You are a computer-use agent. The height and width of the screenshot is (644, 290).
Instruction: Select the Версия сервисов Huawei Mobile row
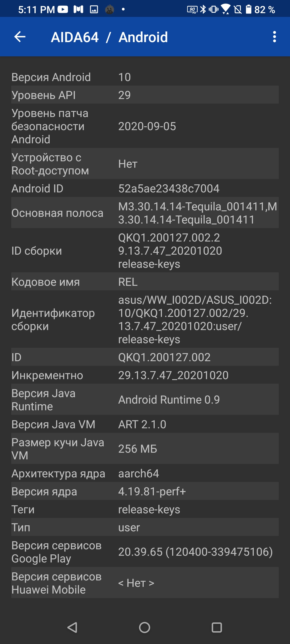pos(145,583)
